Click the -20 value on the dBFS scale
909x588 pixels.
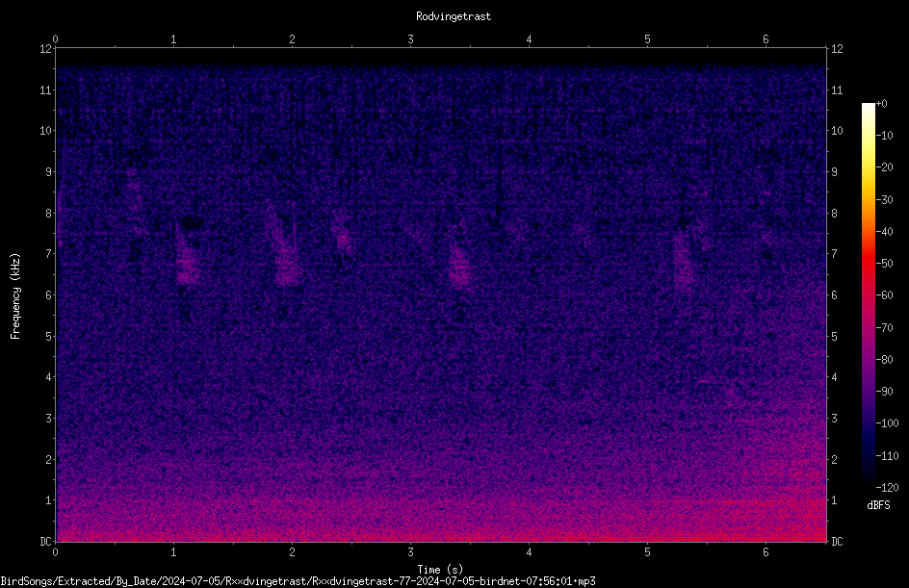(884, 167)
